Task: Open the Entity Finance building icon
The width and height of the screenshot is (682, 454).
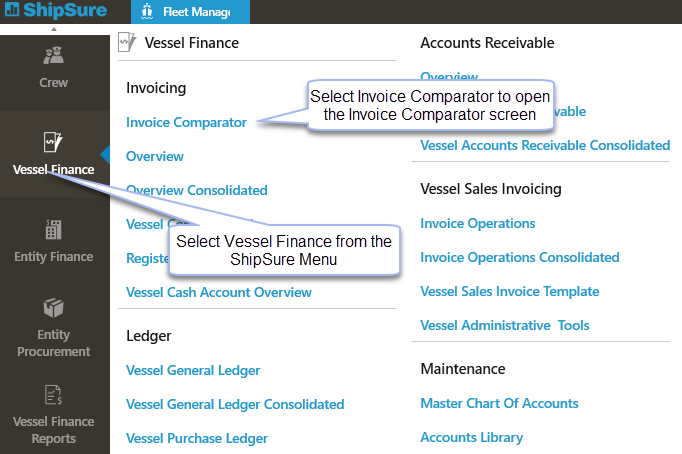Action: tap(54, 229)
